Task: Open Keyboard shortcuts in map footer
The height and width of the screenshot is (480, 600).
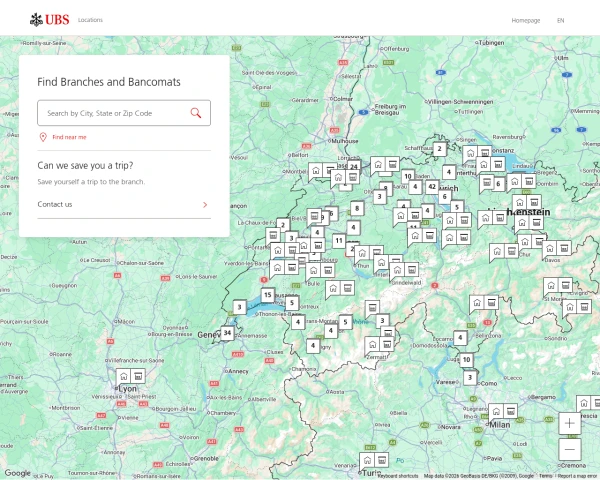Action: click(398, 476)
